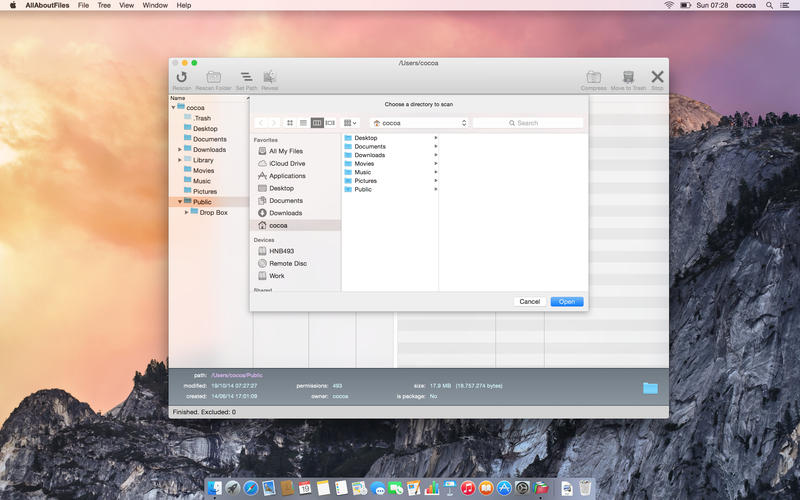Viewport: 800px width, 500px height.
Task: Click the Reveal toolbar icon
Action: pyautogui.click(x=269, y=77)
